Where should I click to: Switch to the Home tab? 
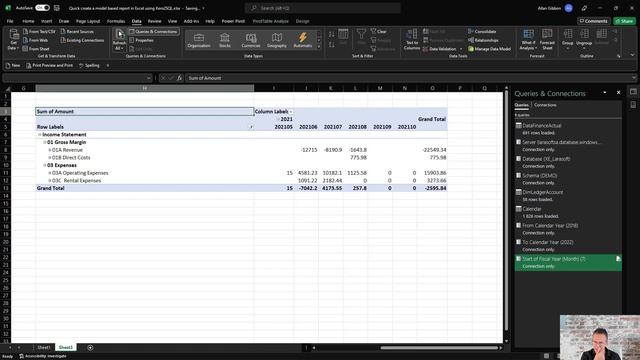pos(28,21)
